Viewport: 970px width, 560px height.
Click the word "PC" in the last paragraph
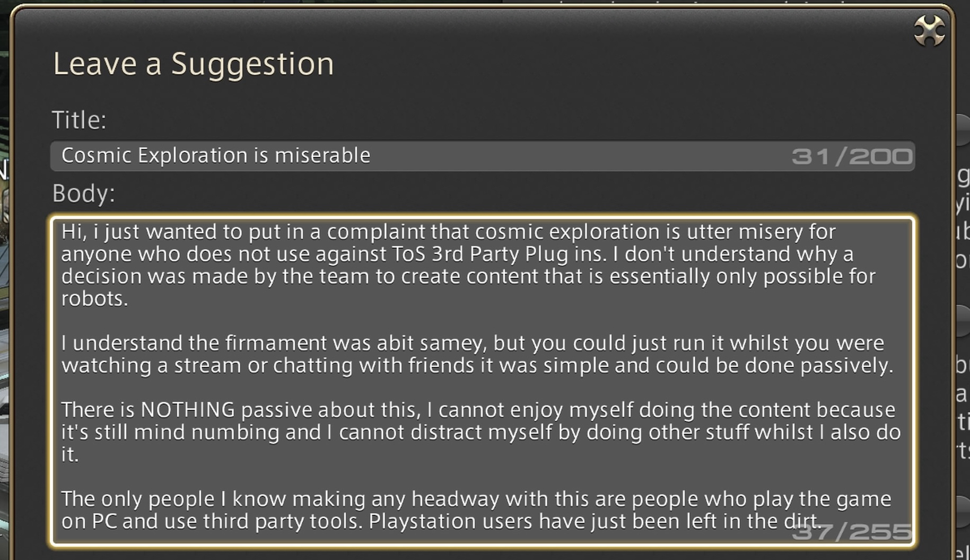click(x=104, y=522)
